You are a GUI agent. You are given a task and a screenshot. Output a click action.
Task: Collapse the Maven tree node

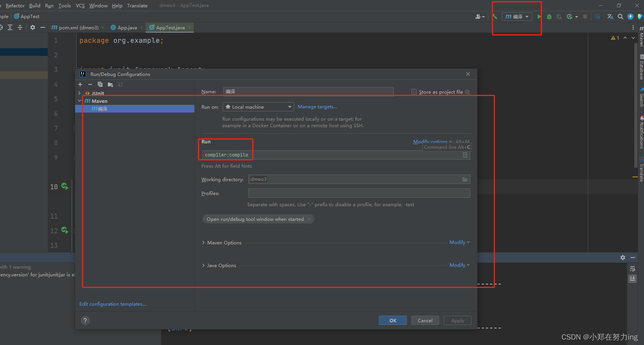click(80, 101)
